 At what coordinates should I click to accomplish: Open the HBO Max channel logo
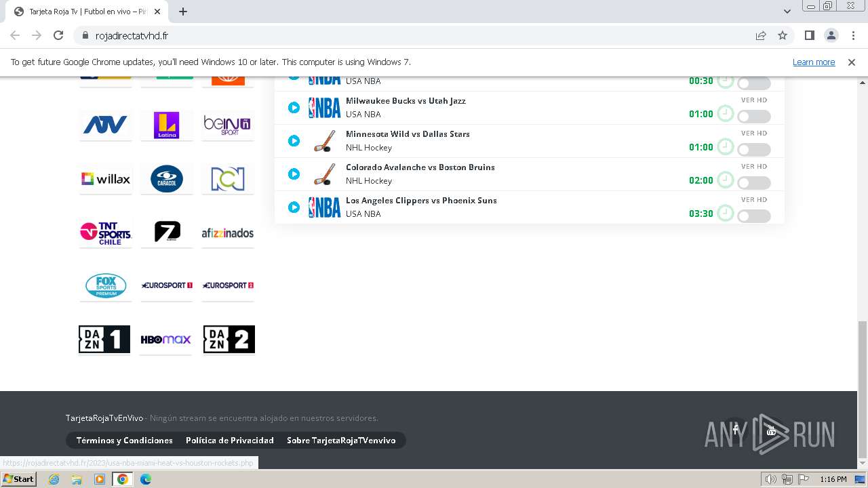coord(167,340)
